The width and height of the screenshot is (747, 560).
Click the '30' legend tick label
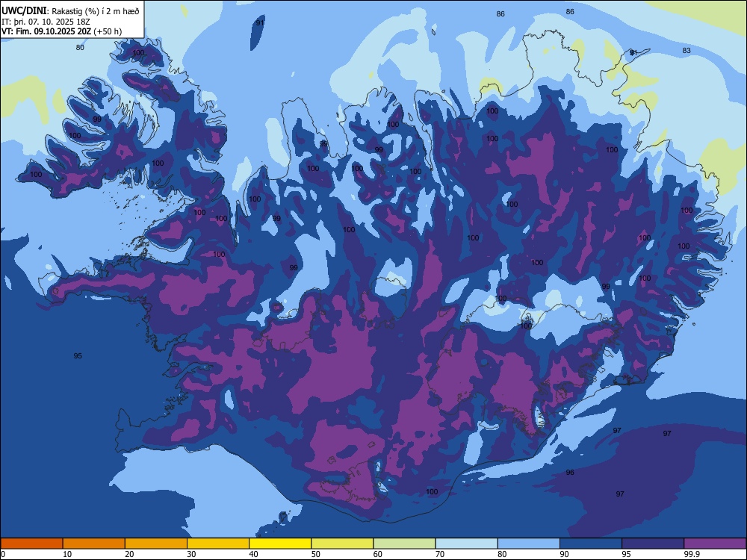[x=191, y=554]
